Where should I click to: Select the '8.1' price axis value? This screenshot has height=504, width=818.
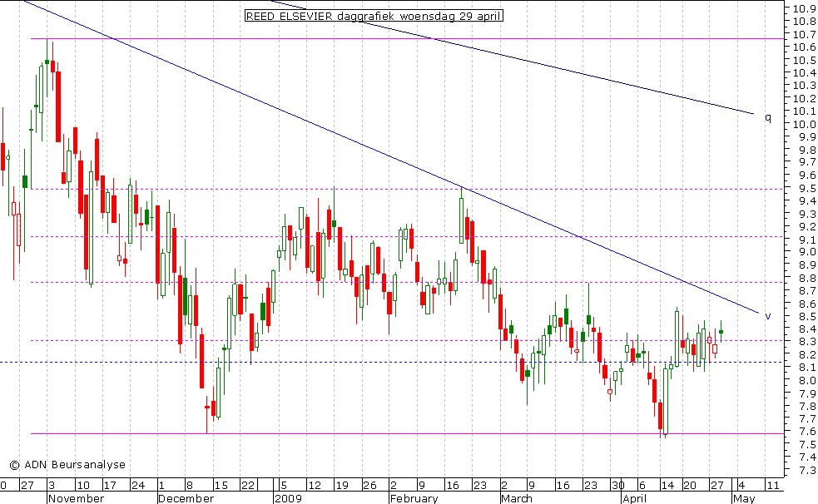click(x=806, y=368)
